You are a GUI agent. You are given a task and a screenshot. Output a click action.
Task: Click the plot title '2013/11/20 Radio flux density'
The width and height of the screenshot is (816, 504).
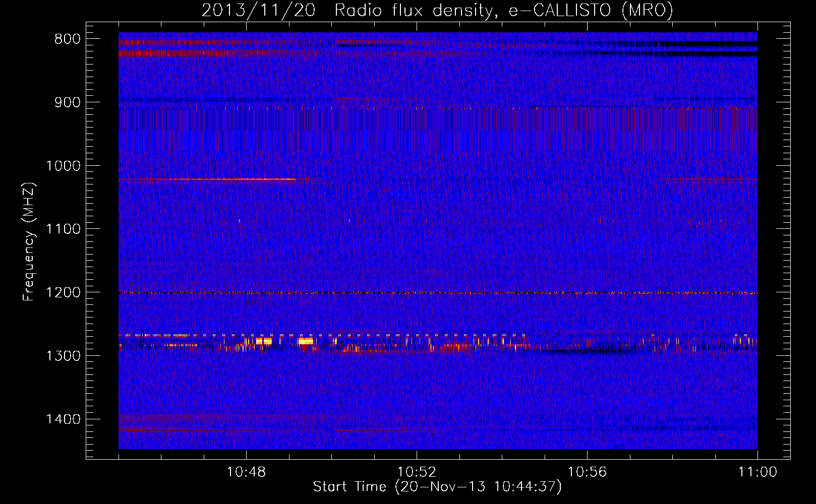click(347, 10)
